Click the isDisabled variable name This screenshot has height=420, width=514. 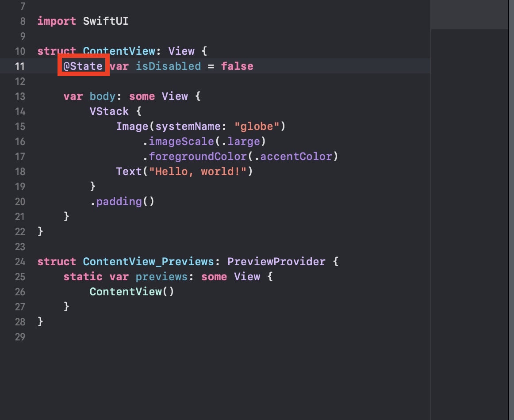[168, 66]
